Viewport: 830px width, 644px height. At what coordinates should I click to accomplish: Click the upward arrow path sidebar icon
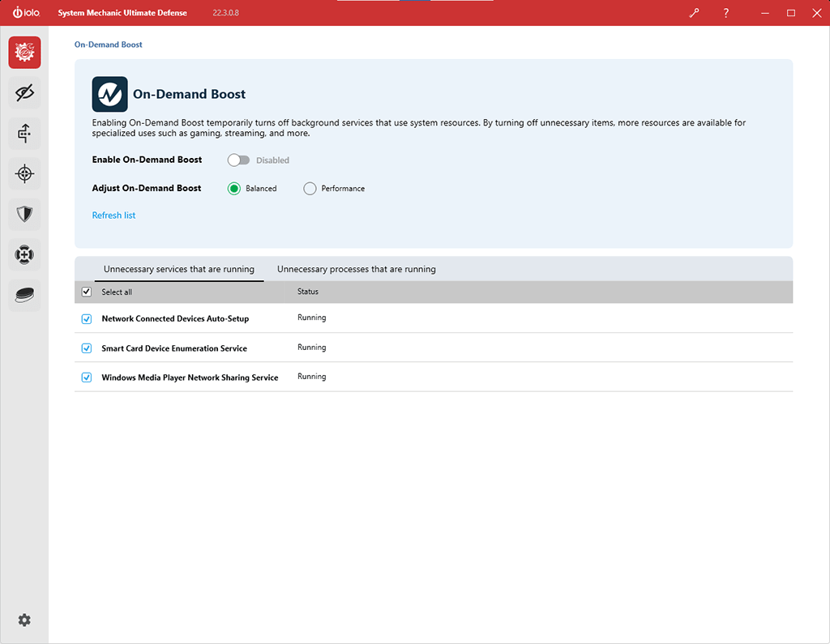click(x=24, y=133)
